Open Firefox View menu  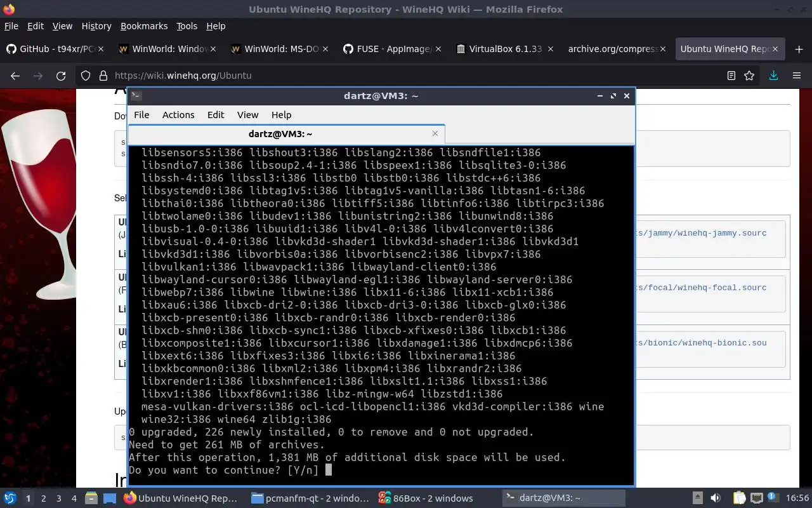click(x=62, y=26)
